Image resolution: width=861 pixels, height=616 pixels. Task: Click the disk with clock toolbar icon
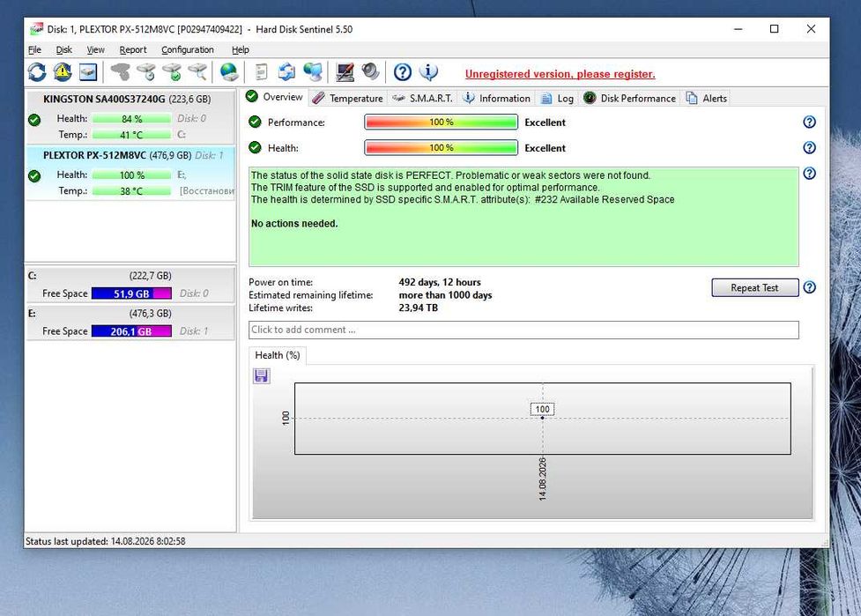[146, 72]
